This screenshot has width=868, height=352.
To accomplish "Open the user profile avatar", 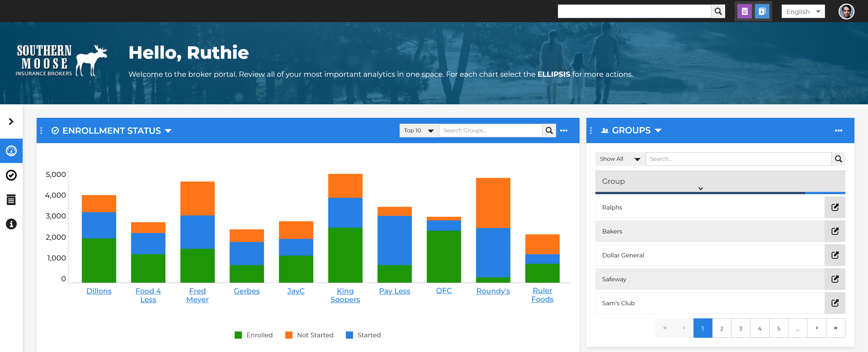I will (x=846, y=12).
